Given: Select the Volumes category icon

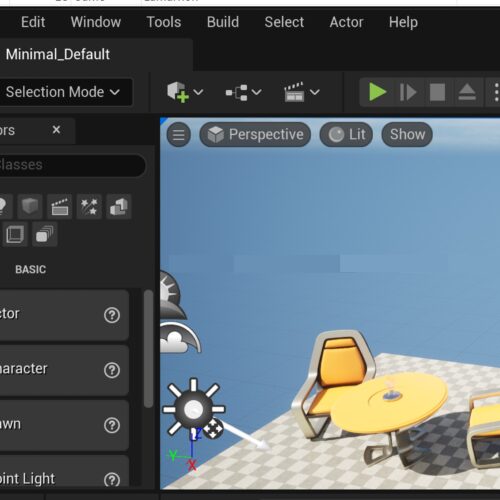Looking at the screenshot, I should (15, 234).
